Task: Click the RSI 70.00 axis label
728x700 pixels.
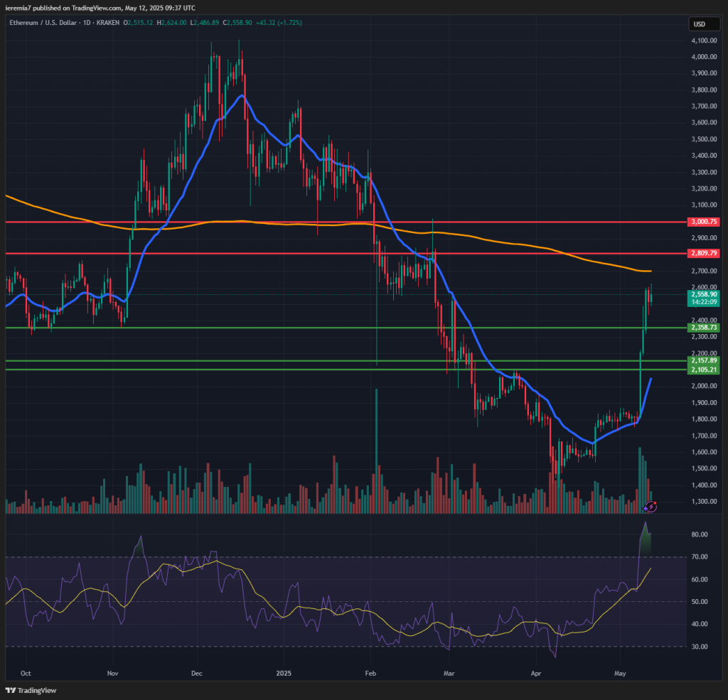Action: pyautogui.click(x=700, y=557)
